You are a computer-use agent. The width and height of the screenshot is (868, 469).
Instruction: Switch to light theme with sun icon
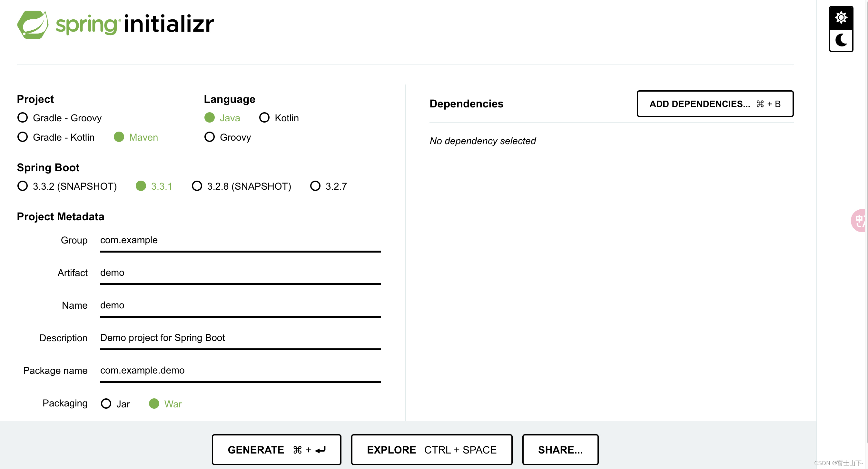pyautogui.click(x=841, y=17)
